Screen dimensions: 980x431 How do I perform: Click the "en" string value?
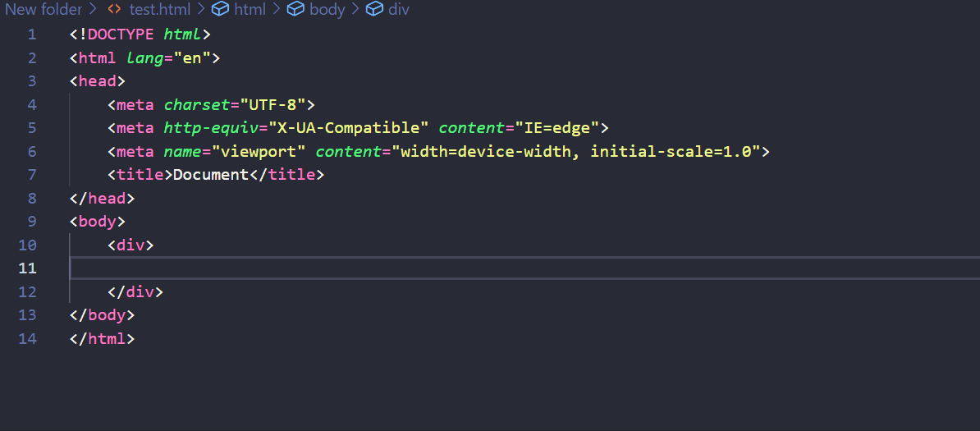pyautogui.click(x=193, y=58)
